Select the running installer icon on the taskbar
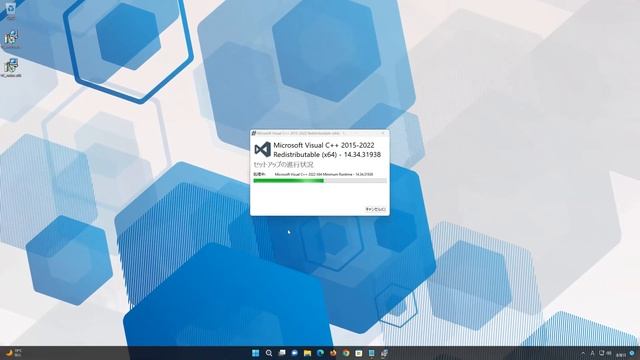Screen dimensions: 640x360 click(384, 353)
